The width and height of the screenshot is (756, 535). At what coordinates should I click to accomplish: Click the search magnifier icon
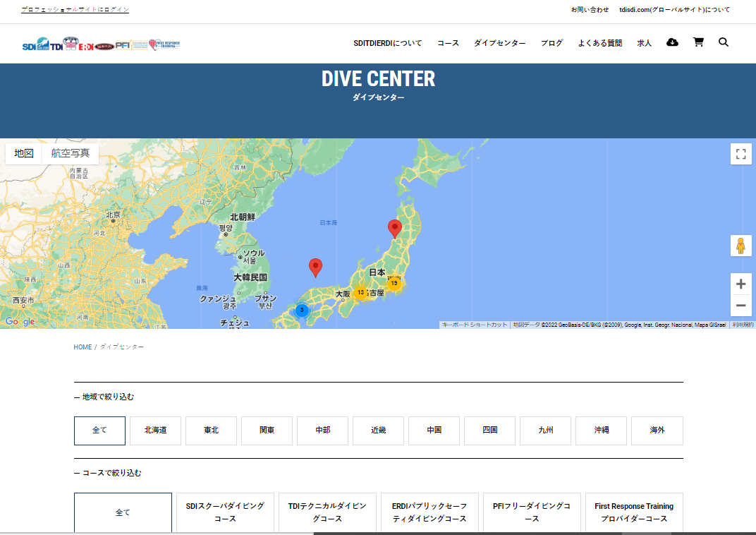pyautogui.click(x=723, y=42)
